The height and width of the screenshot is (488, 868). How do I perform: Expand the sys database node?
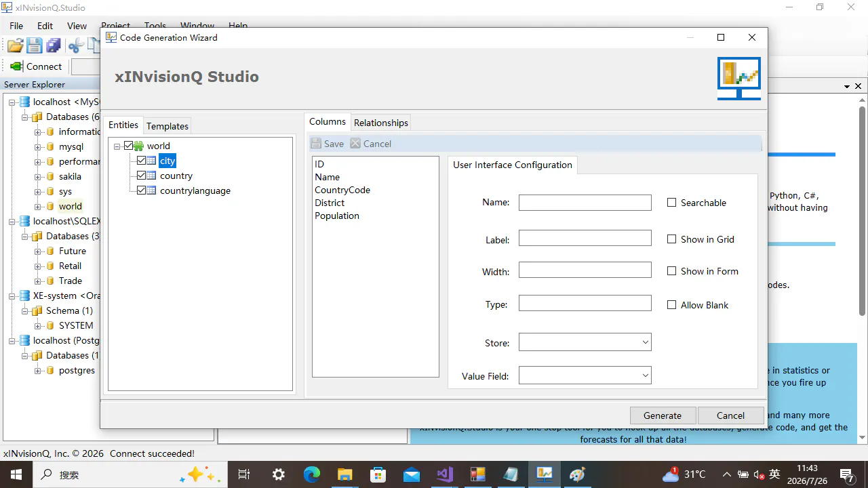[x=38, y=191]
